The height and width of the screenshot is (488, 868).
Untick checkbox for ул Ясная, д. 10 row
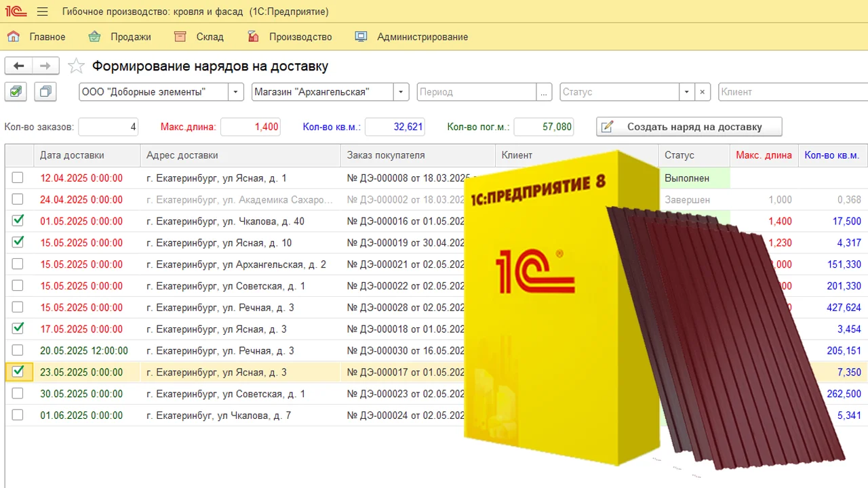[x=18, y=243]
